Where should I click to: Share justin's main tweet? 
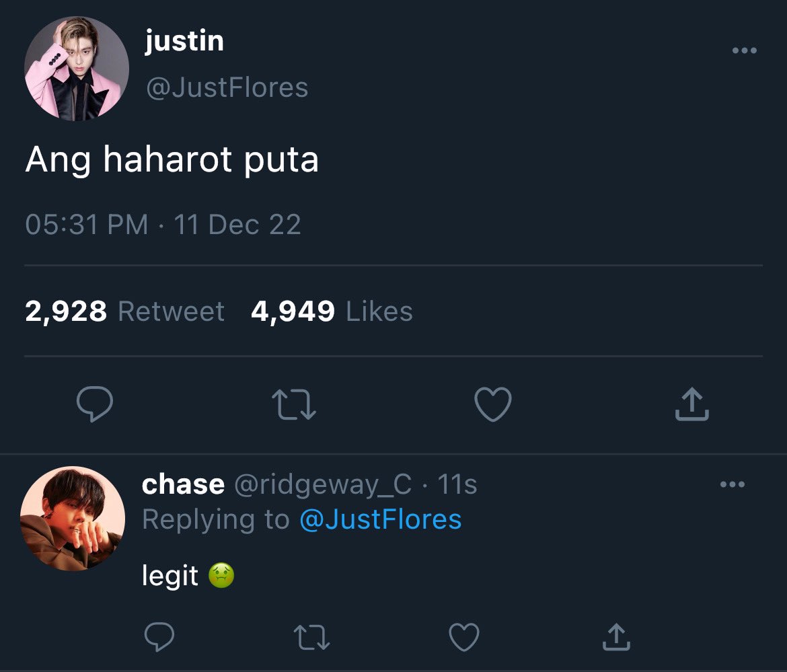691,404
